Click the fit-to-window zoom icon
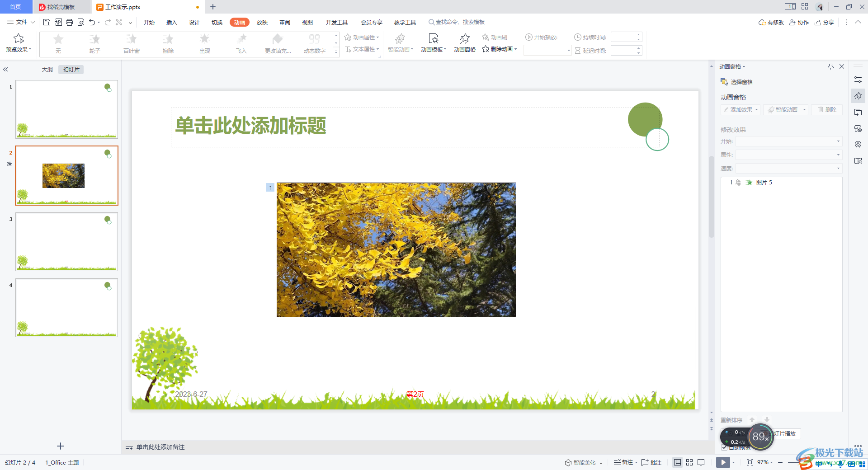 750,462
